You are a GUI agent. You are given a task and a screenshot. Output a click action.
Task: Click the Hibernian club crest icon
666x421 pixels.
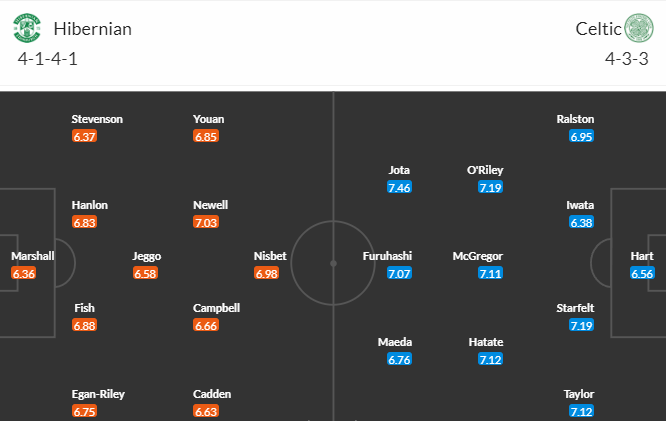pos(27,28)
